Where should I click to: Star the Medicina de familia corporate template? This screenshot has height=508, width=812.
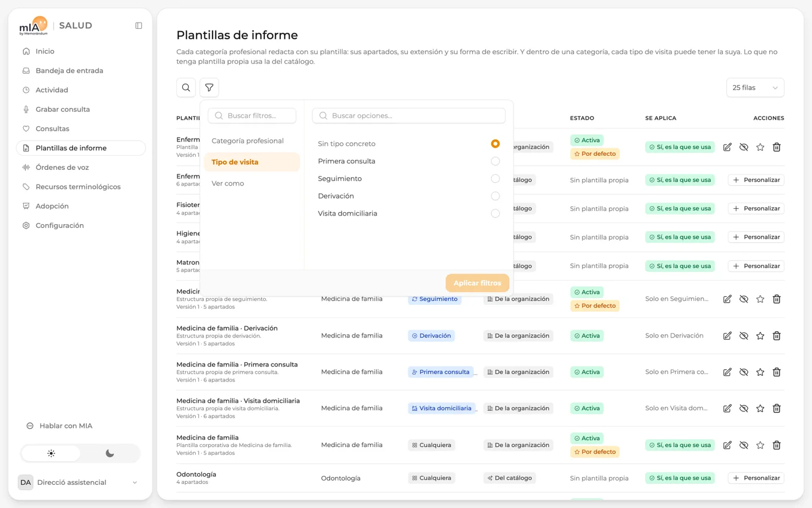[x=760, y=445]
